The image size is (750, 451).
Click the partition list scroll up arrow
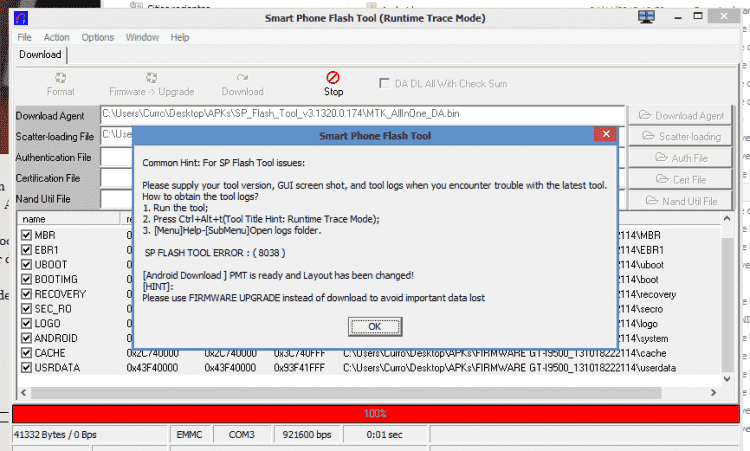coord(727,219)
